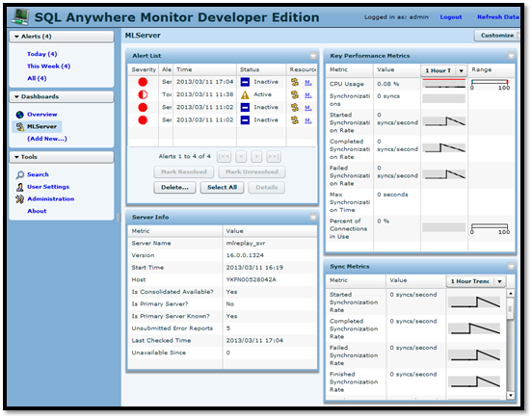Image resolution: width=532 pixels, height=419 pixels.
Task: Open the About page
Action: 37,211
